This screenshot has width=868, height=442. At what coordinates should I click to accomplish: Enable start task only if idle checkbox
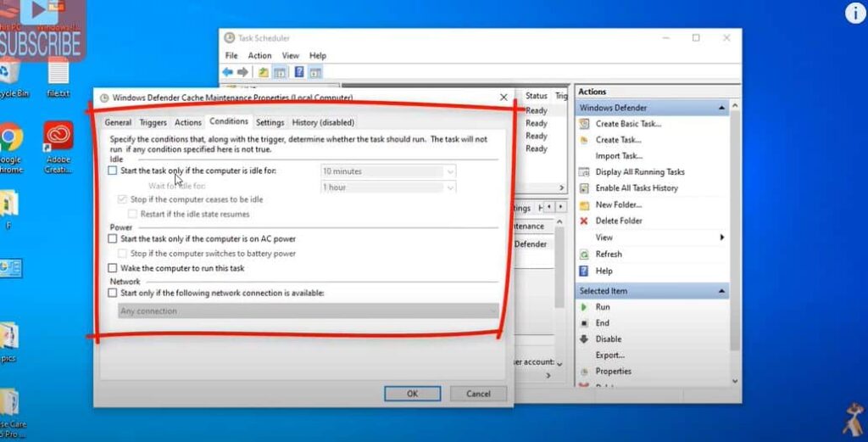pyautogui.click(x=113, y=171)
